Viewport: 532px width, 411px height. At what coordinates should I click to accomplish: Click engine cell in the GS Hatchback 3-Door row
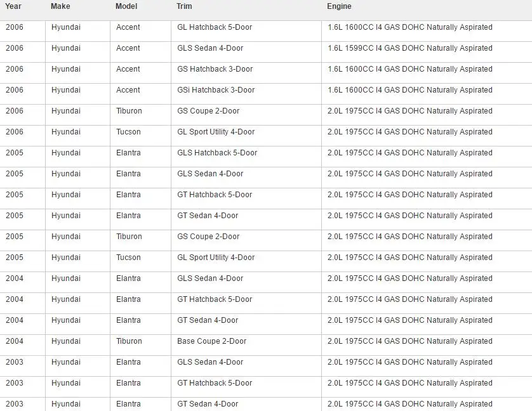(x=410, y=69)
